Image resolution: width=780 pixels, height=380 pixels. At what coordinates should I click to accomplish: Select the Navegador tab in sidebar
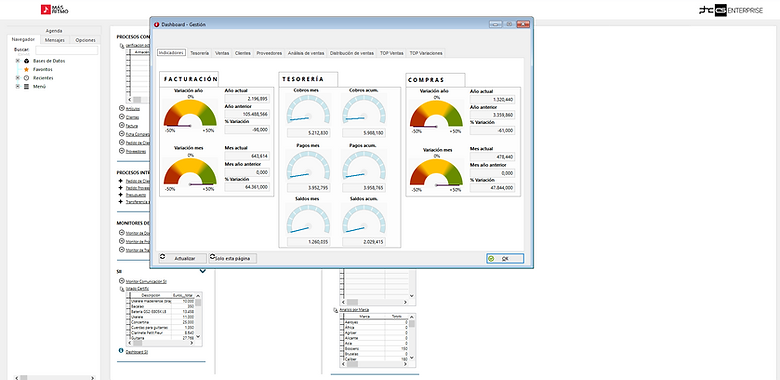(x=23, y=39)
